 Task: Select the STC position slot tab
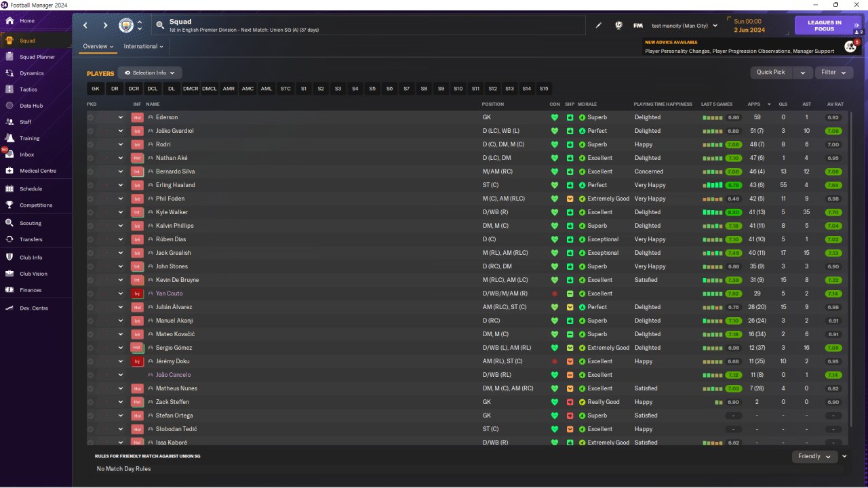pyautogui.click(x=285, y=89)
